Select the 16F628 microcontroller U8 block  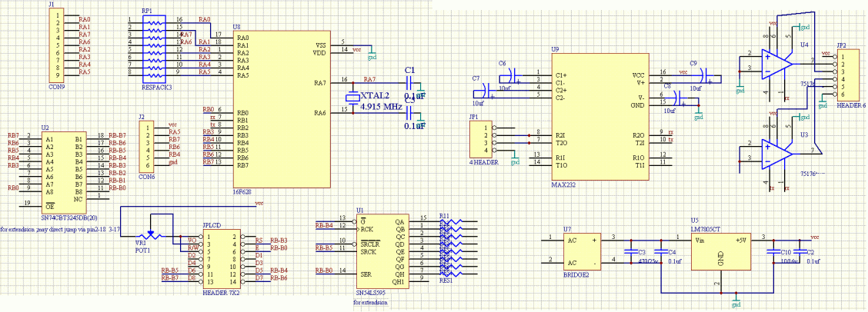click(282, 108)
